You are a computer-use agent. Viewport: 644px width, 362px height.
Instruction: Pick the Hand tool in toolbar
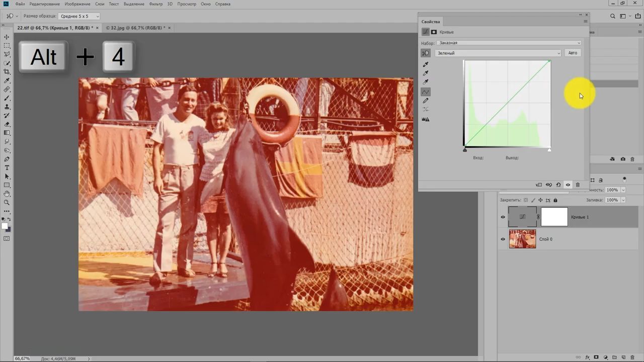point(7,194)
